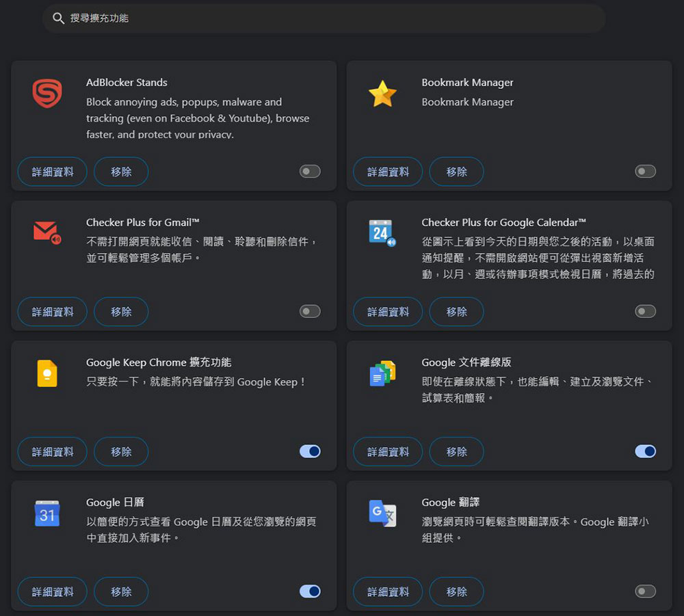The width and height of the screenshot is (684, 616).
Task: Open 詳細資料 for Google 翻譯
Action: [x=388, y=591]
